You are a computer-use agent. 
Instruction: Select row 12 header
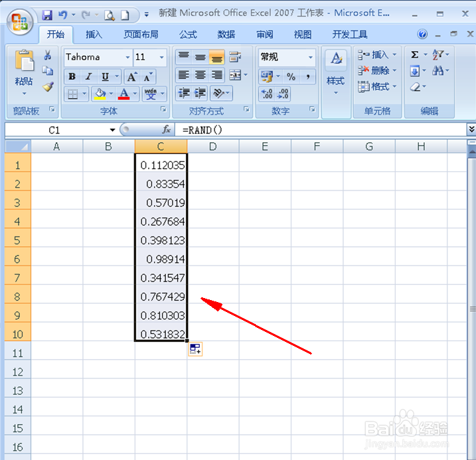(18, 372)
